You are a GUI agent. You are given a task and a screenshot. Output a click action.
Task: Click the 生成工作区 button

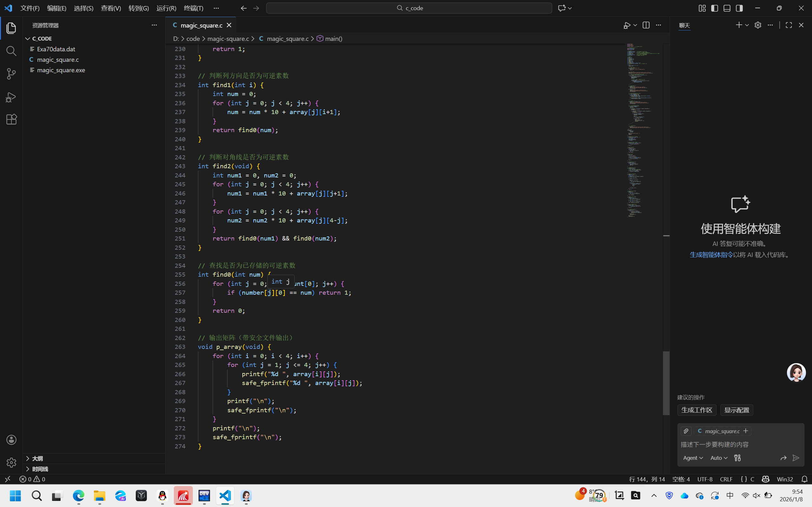[697, 410]
